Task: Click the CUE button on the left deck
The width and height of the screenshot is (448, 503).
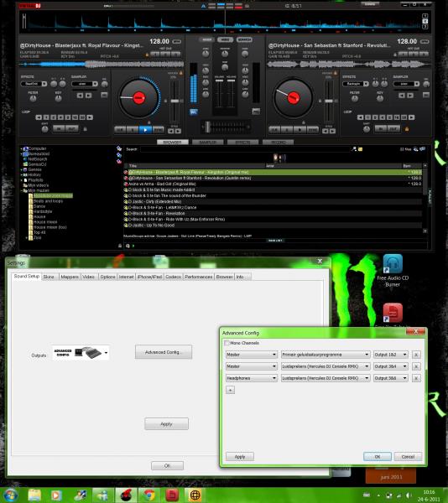Action: (x=120, y=130)
